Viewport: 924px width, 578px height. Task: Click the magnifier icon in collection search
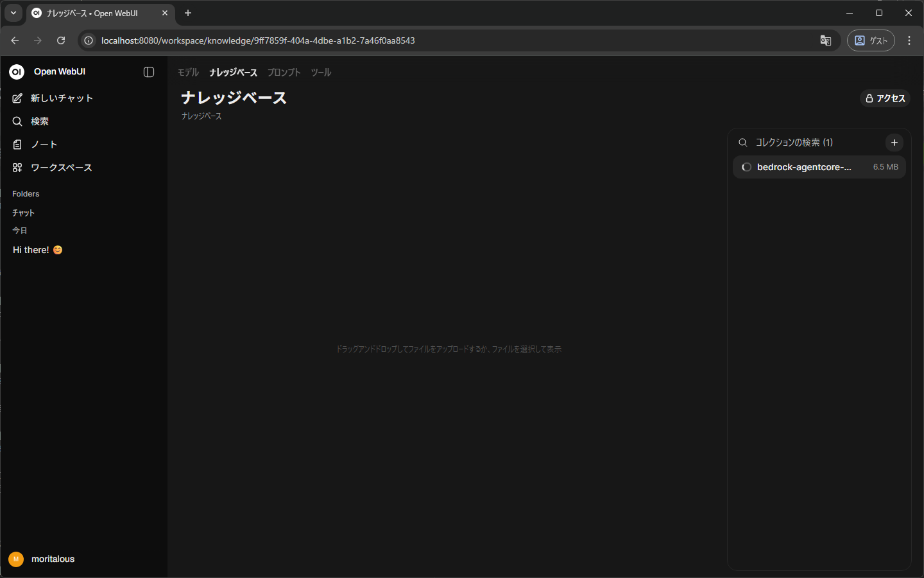742,142
